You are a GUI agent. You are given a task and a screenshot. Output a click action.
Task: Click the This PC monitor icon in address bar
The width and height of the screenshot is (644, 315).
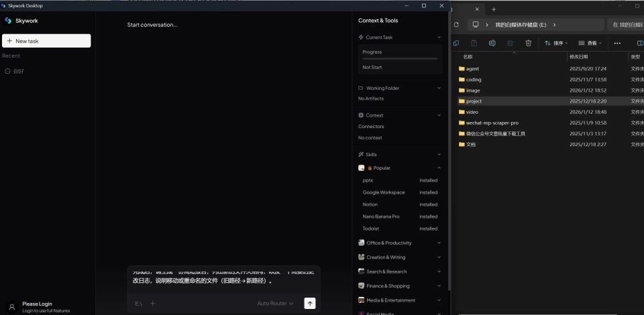coord(476,25)
